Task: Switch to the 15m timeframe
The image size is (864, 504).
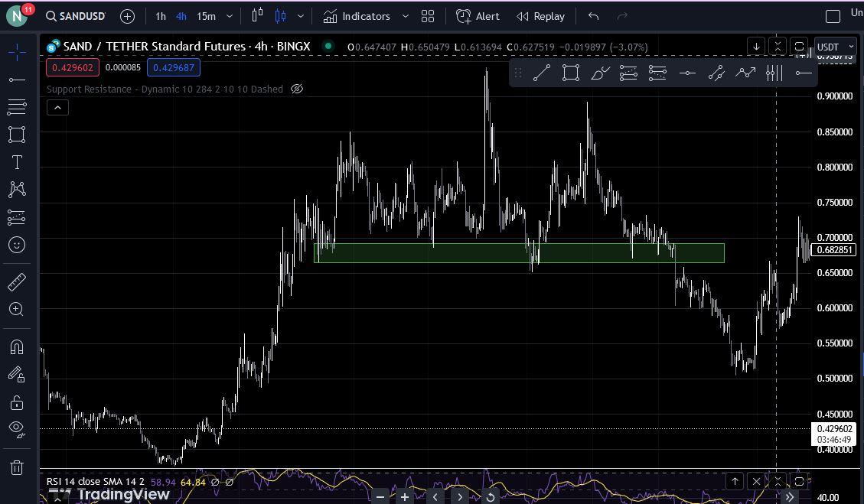Action: [206, 17]
